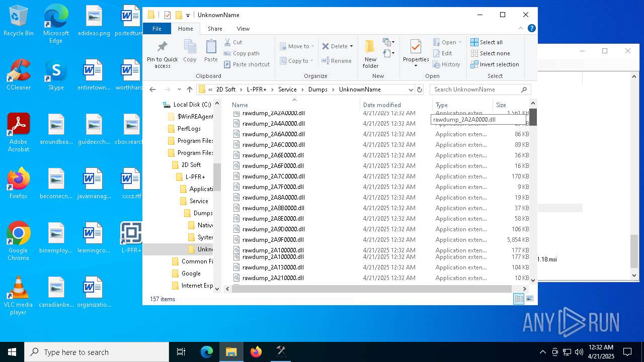
Task: Click Dumps in the address breadcrumb
Action: [x=317, y=89]
